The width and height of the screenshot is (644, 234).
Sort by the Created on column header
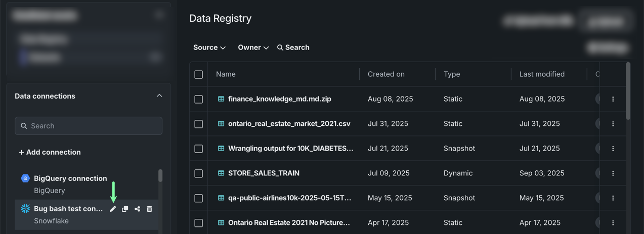click(386, 74)
